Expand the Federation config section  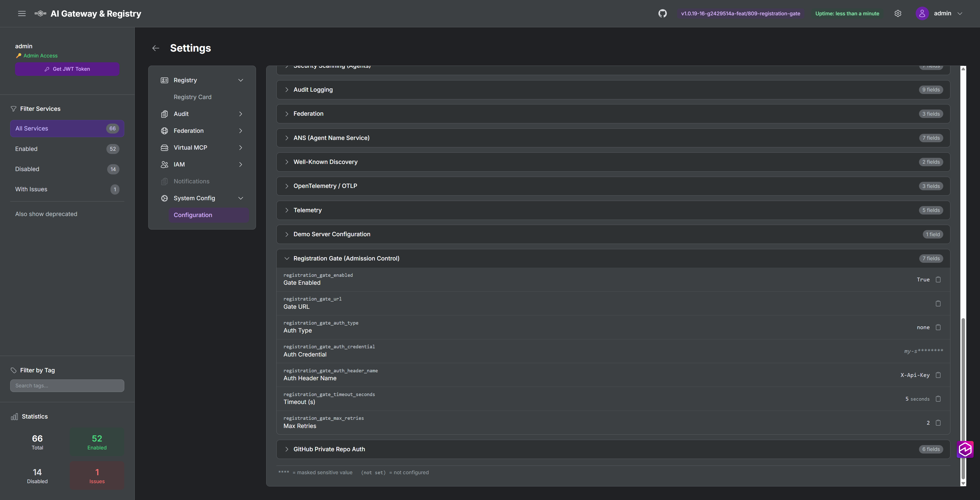(x=613, y=114)
